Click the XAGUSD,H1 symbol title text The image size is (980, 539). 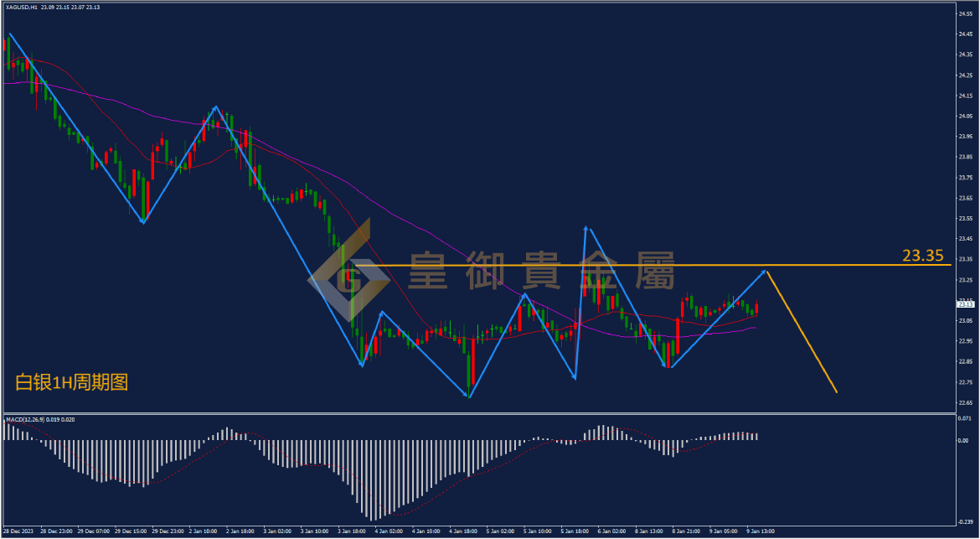21,7
